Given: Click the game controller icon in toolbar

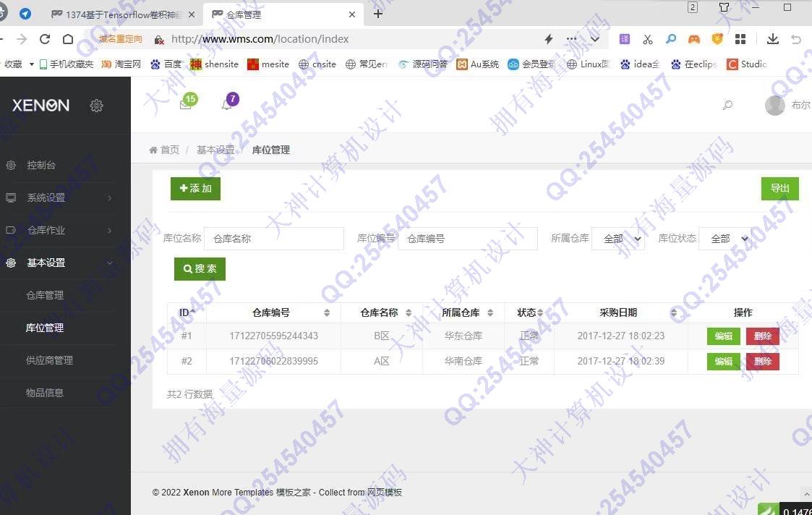Looking at the screenshot, I should (694, 39).
